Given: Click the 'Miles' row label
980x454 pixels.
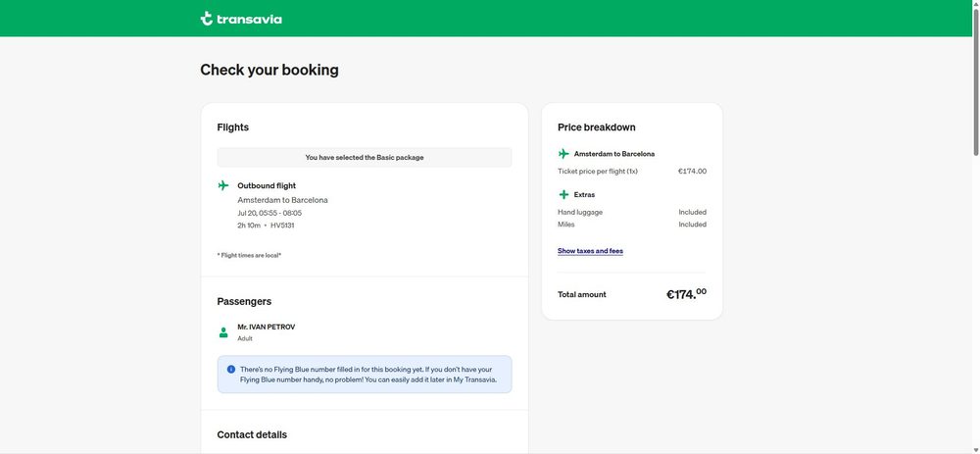Looking at the screenshot, I should [565, 224].
